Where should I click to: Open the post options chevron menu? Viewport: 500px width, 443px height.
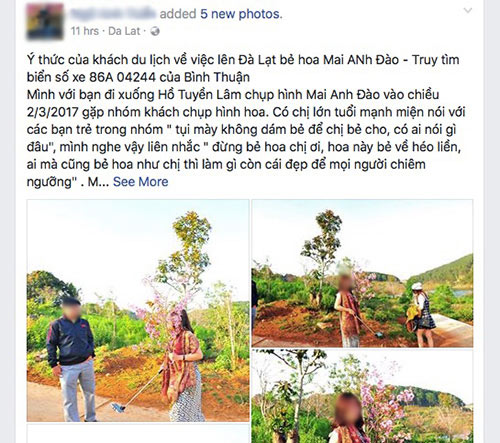(468, 10)
